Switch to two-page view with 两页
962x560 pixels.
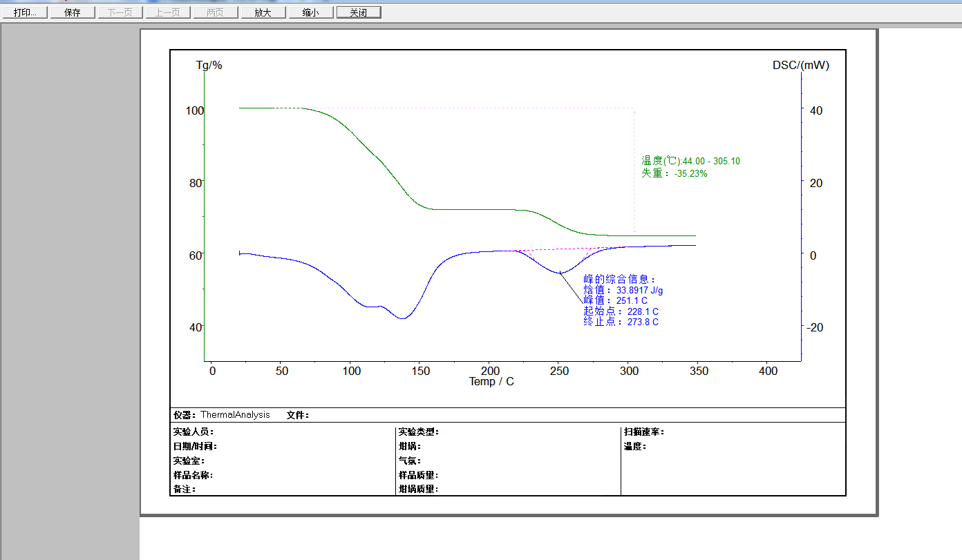216,12
